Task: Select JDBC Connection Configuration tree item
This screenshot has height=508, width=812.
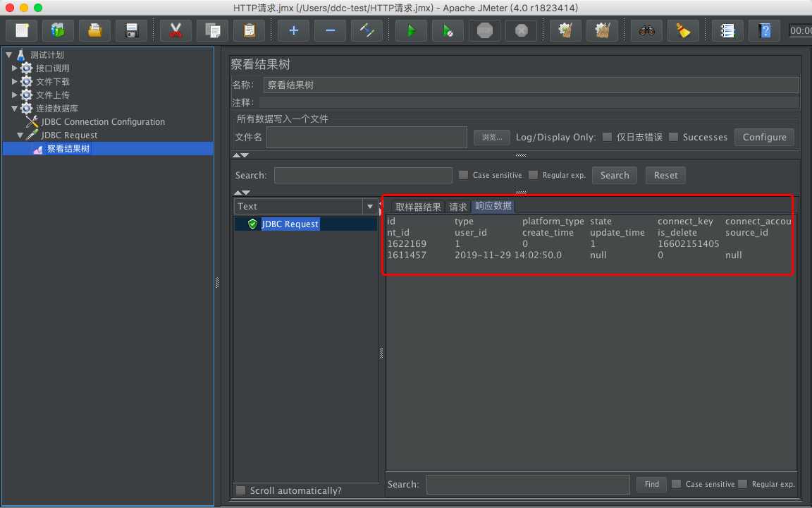Action: [102, 121]
